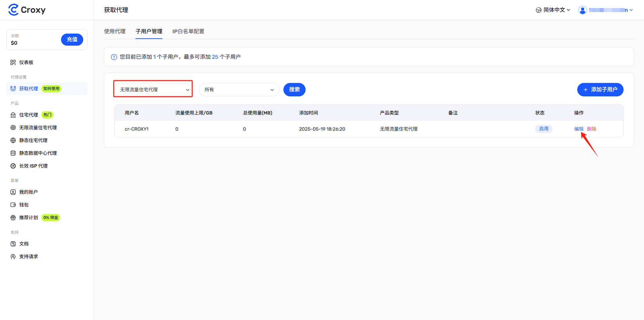Open 长效 ISP 代理 sidebar item
This screenshot has width=644, height=320.
(47, 166)
